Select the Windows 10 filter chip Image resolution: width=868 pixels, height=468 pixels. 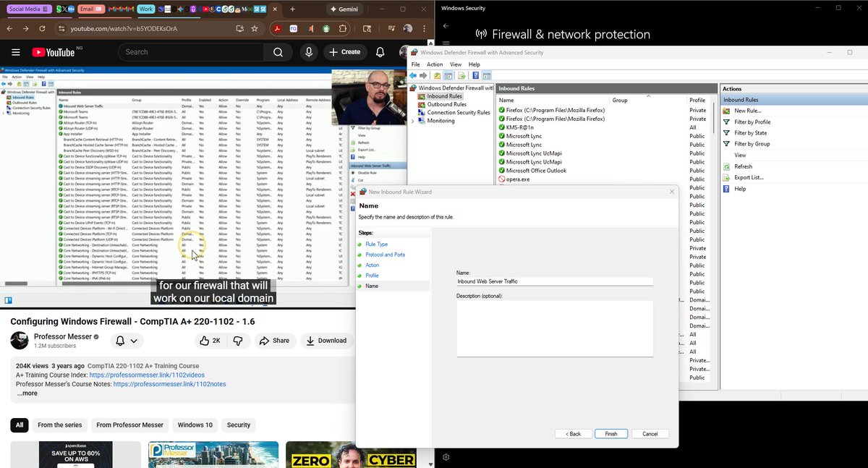coord(195,425)
